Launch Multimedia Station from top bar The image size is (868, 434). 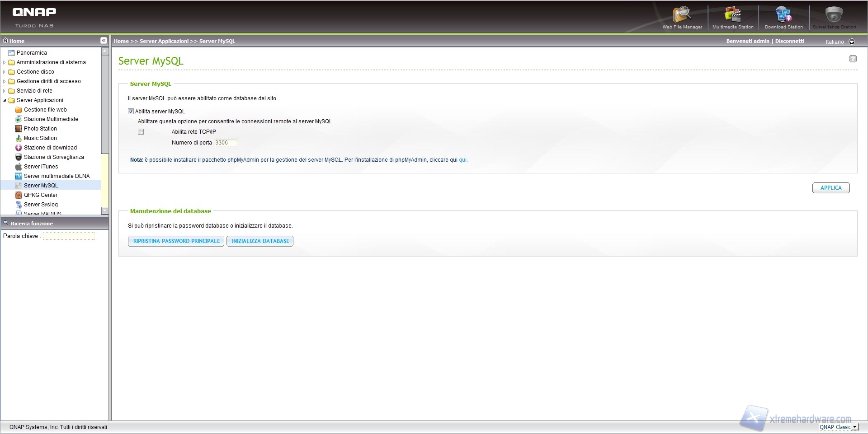732,17
